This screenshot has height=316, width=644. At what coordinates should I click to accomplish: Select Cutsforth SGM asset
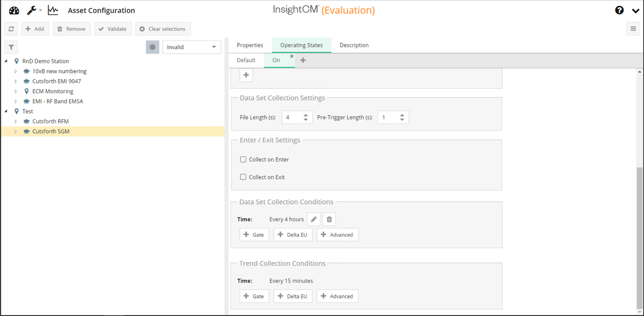pos(51,131)
